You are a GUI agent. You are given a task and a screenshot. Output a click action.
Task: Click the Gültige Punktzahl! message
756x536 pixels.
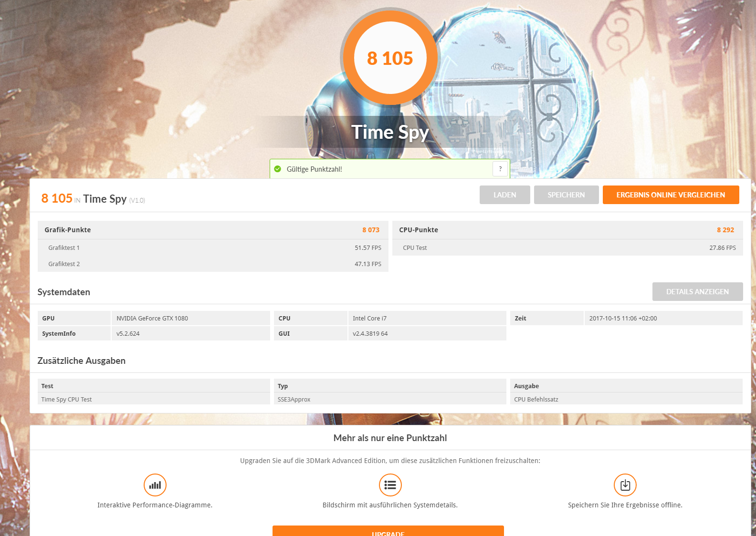315,169
